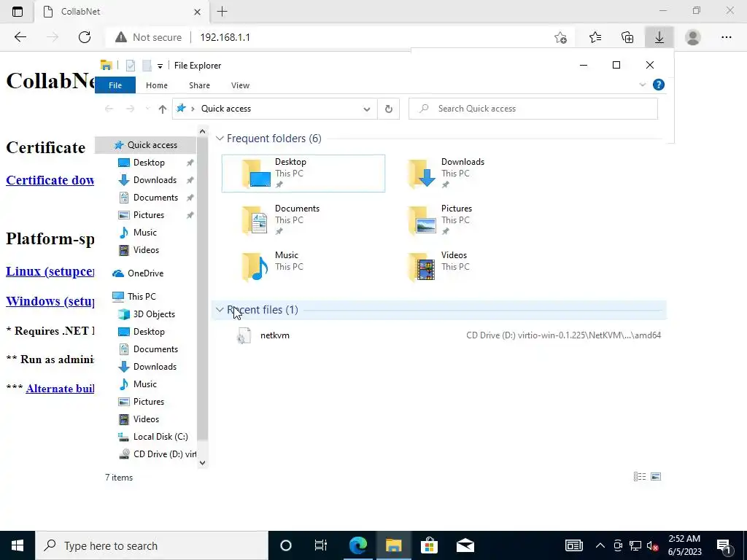Refresh Quick access in File Explorer

389,109
